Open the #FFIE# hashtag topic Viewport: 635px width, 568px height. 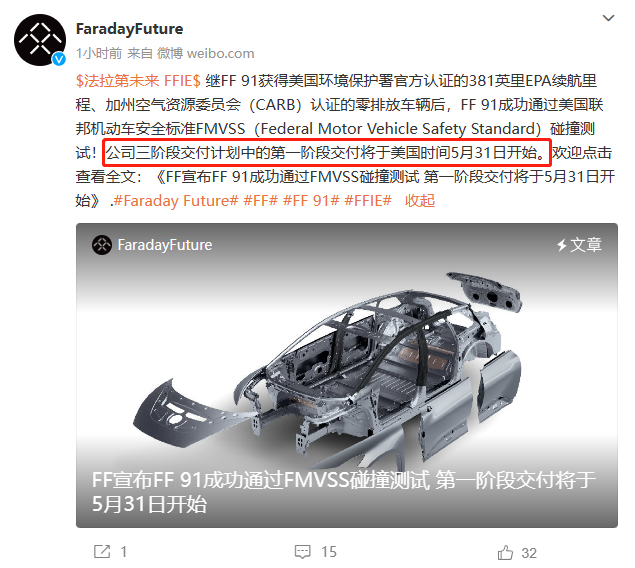[x=368, y=201]
